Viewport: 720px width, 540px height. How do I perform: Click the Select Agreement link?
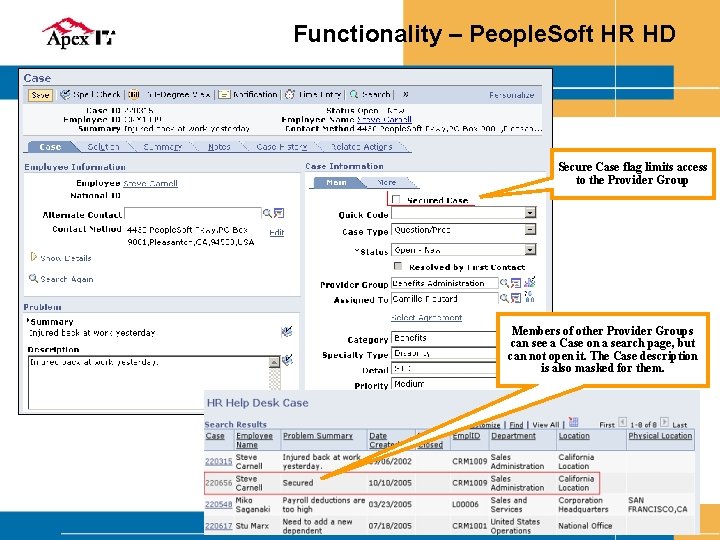tap(427, 317)
